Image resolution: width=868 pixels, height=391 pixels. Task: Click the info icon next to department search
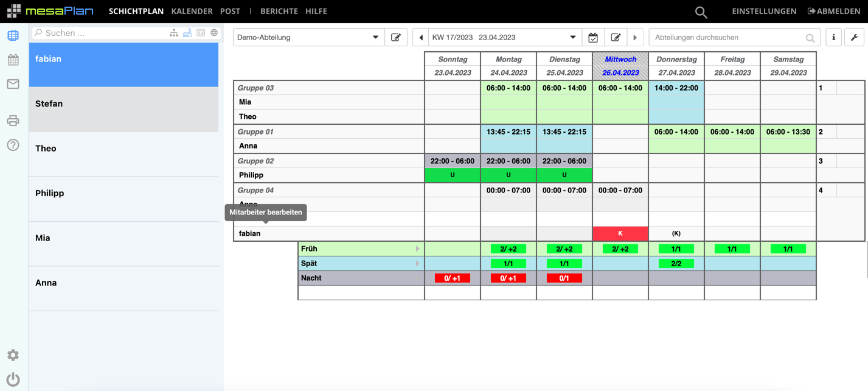[833, 37]
